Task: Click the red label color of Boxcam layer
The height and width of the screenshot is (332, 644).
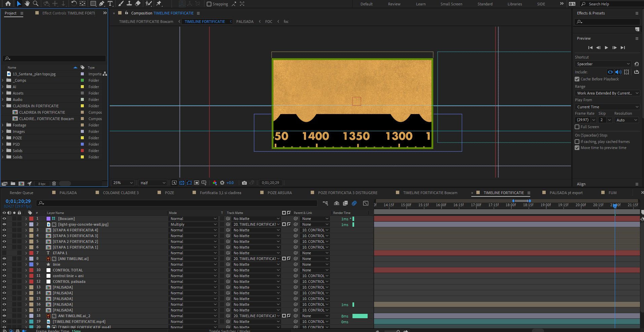Action: 31,219
